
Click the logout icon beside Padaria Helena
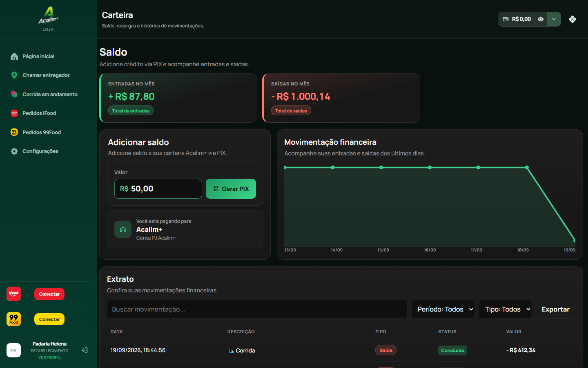(x=85, y=350)
